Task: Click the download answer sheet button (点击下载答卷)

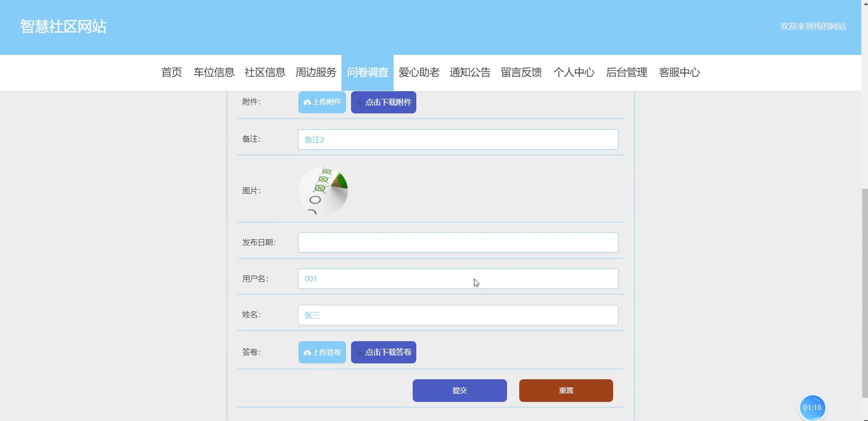Action: (x=383, y=352)
